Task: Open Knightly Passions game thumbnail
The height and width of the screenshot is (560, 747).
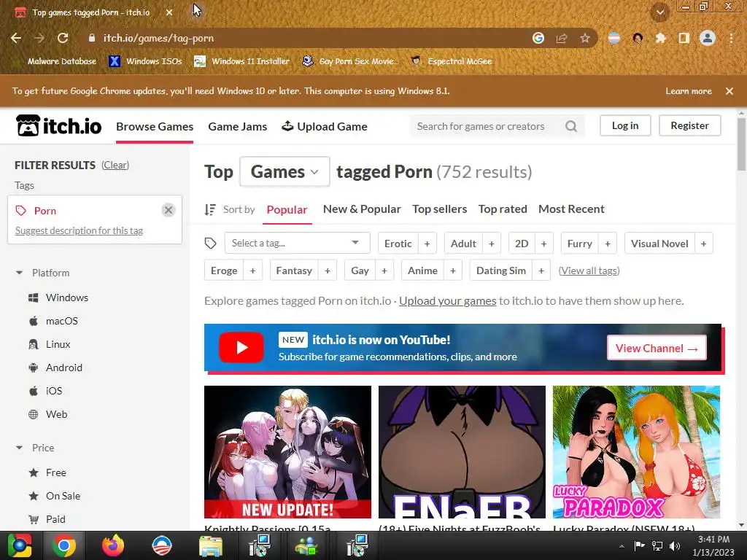Action: [287, 452]
